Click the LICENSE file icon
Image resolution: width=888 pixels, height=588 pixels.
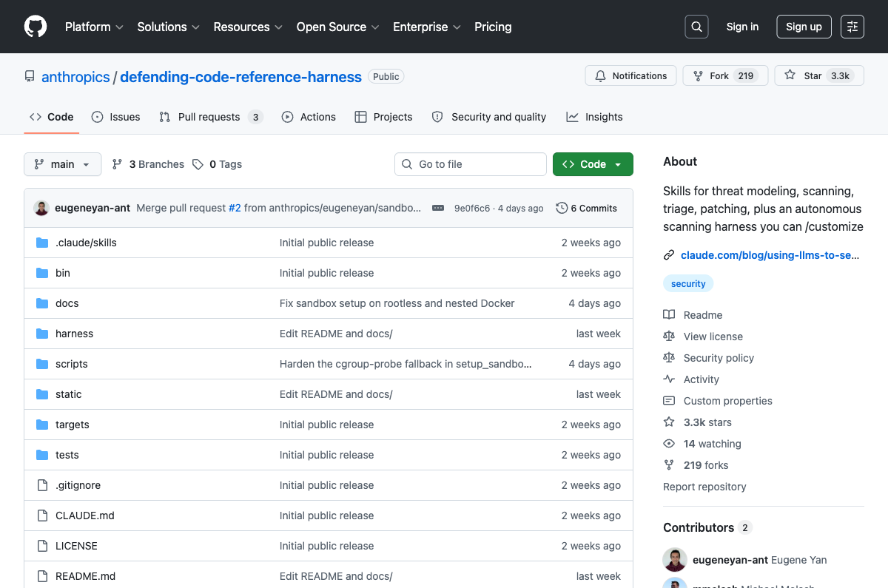click(42, 546)
